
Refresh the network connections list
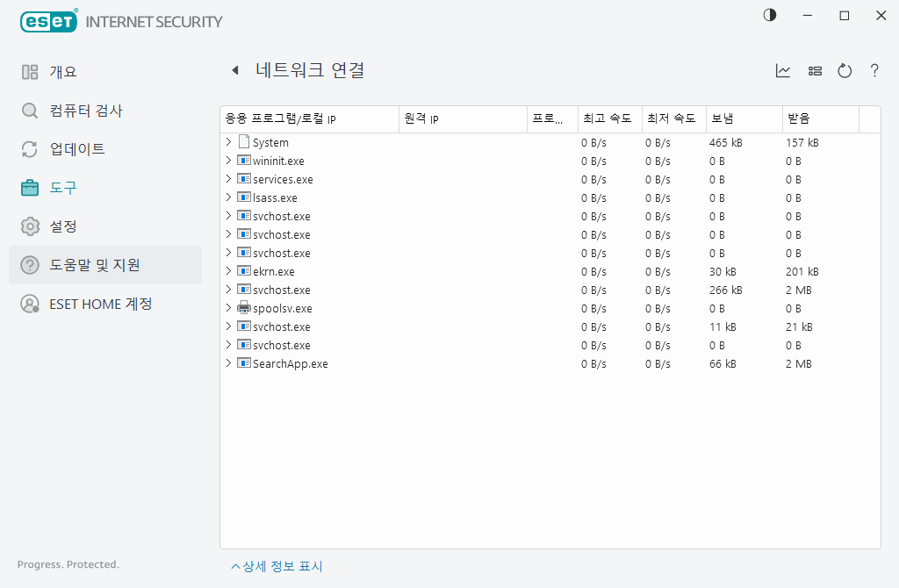845,71
